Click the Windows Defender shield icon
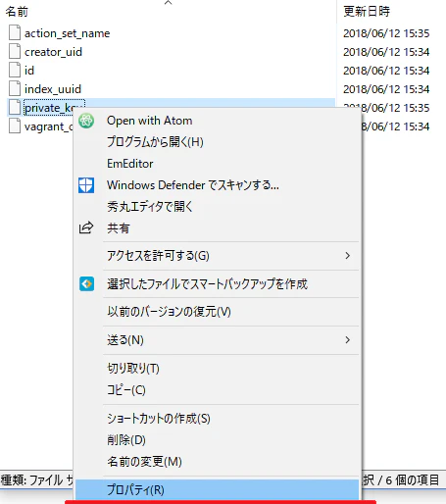Viewport: 446px width, 504px height. point(86,185)
